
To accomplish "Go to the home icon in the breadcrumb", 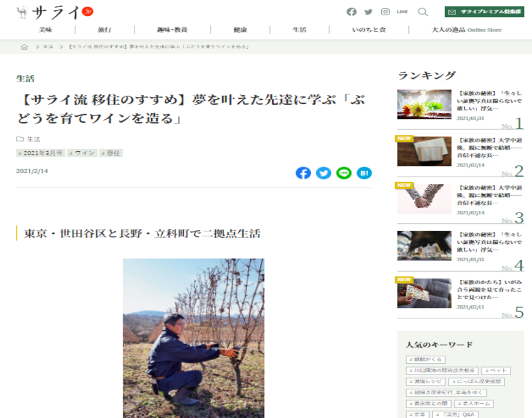I will point(24,47).
